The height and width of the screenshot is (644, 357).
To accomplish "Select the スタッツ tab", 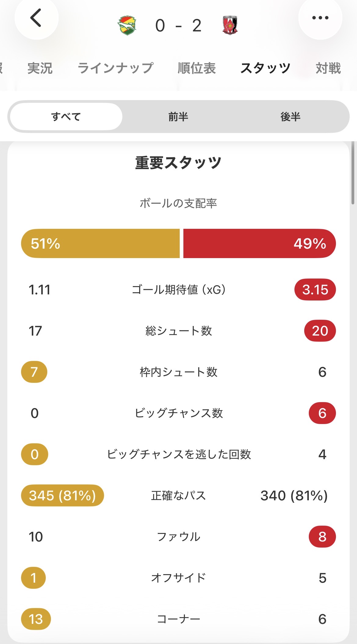I will (265, 68).
